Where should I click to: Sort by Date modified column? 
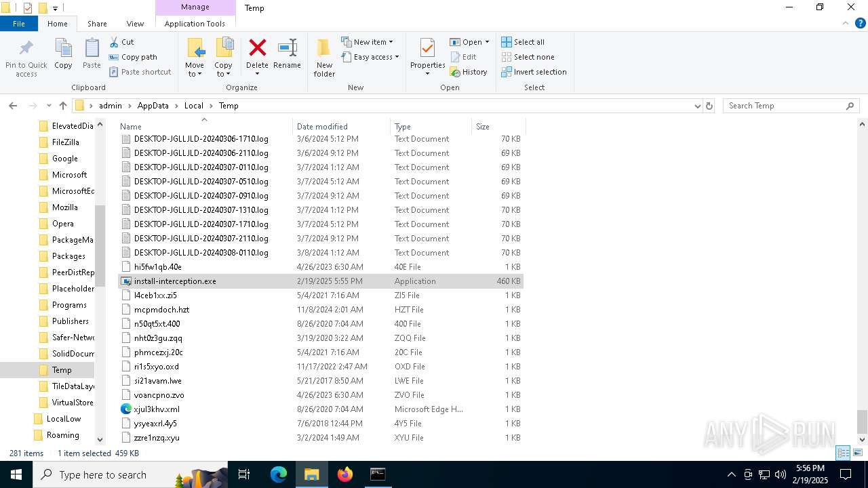tap(342, 126)
